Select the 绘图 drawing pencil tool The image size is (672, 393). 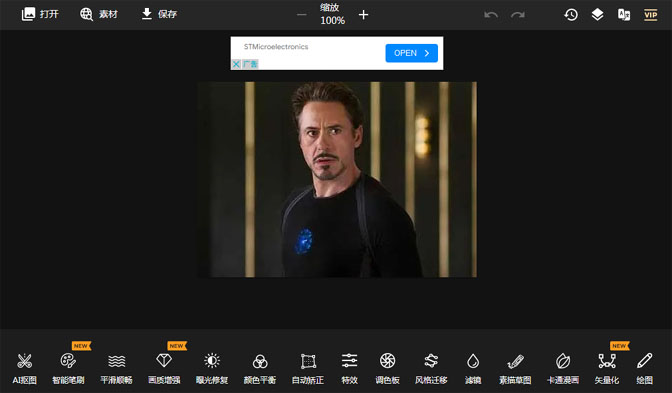click(645, 368)
